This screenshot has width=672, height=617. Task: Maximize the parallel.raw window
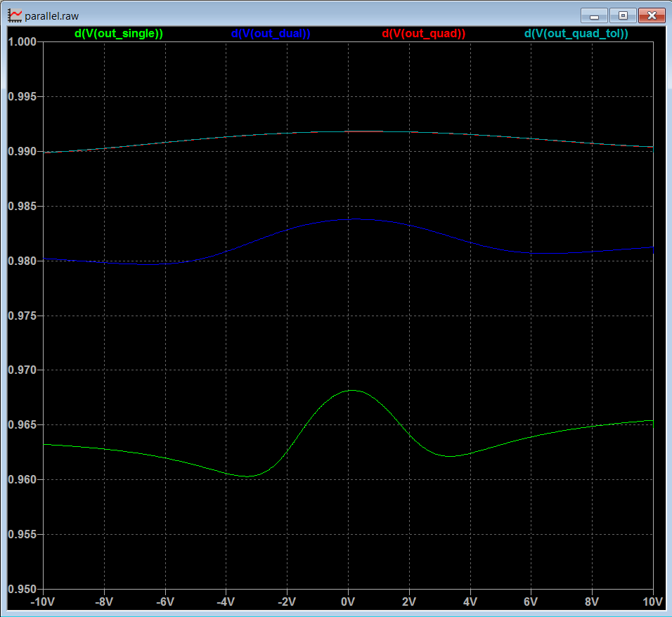pyautogui.click(x=623, y=16)
